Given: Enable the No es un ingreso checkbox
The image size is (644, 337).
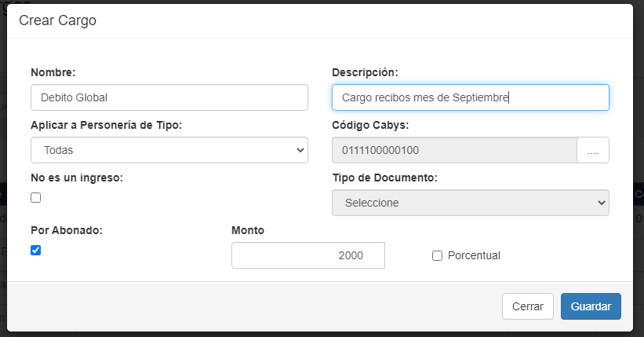Looking at the screenshot, I should [36, 198].
